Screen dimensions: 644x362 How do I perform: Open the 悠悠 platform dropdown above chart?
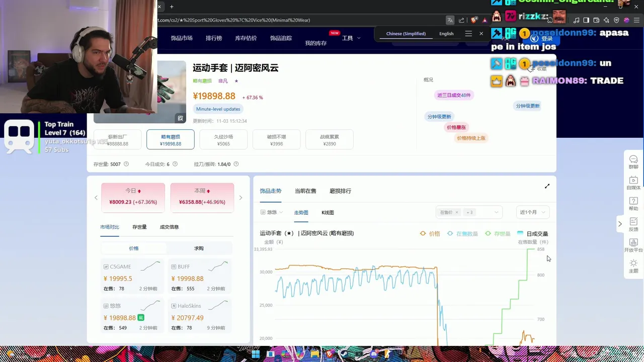[x=272, y=213]
